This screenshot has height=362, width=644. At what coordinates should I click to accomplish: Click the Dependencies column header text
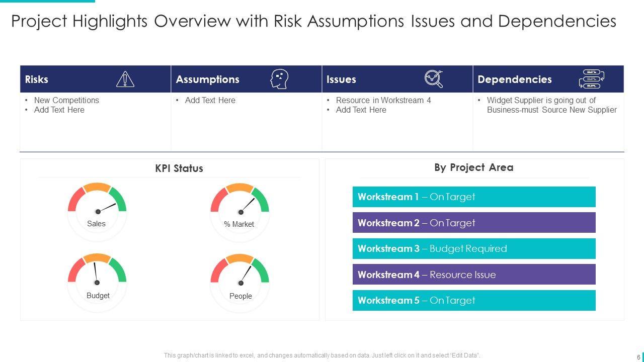[x=514, y=79]
